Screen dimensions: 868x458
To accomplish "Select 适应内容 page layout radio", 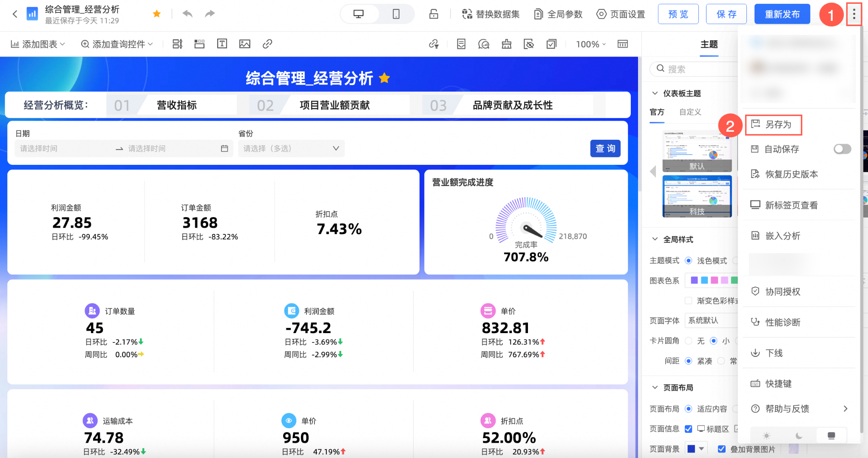I will [x=689, y=409].
